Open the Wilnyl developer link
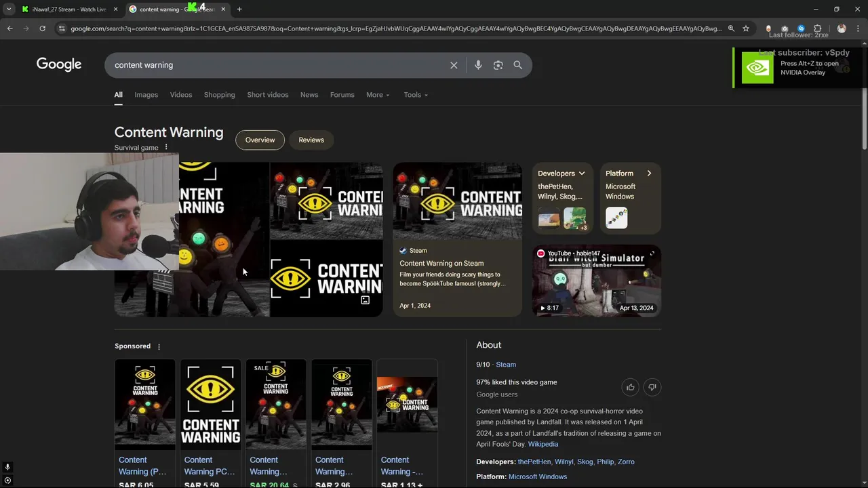Screen dimensions: 868x488 coord(564,462)
